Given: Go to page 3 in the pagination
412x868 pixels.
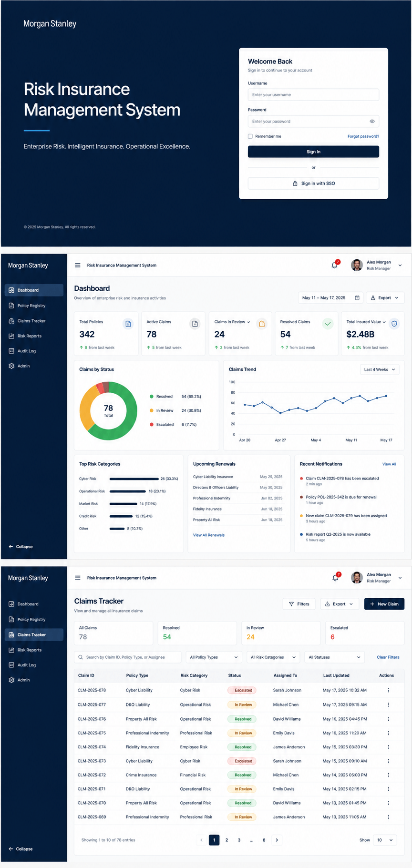Looking at the screenshot, I should coord(239,840).
